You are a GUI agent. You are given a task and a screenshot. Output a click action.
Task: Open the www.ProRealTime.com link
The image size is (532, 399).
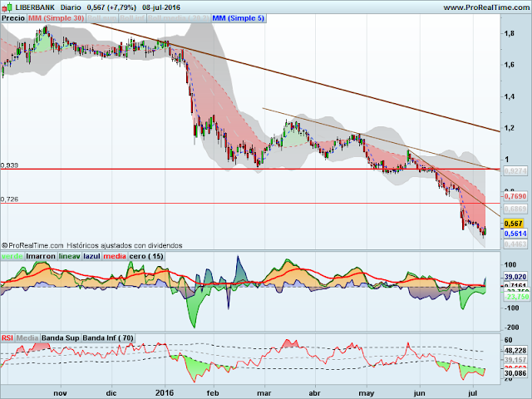click(487, 7)
